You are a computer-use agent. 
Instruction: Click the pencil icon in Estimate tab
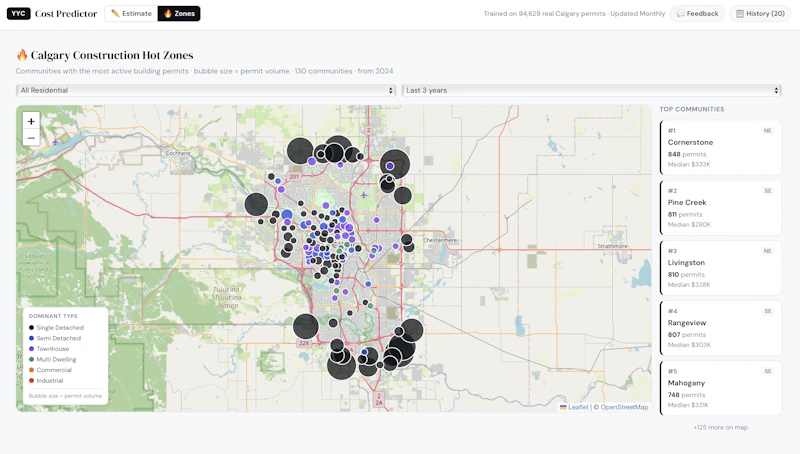click(115, 13)
